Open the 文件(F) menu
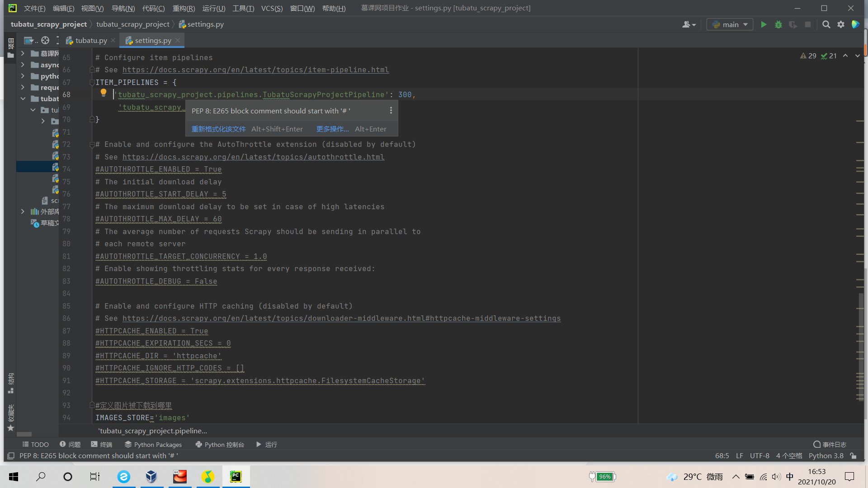 [x=34, y=8]
